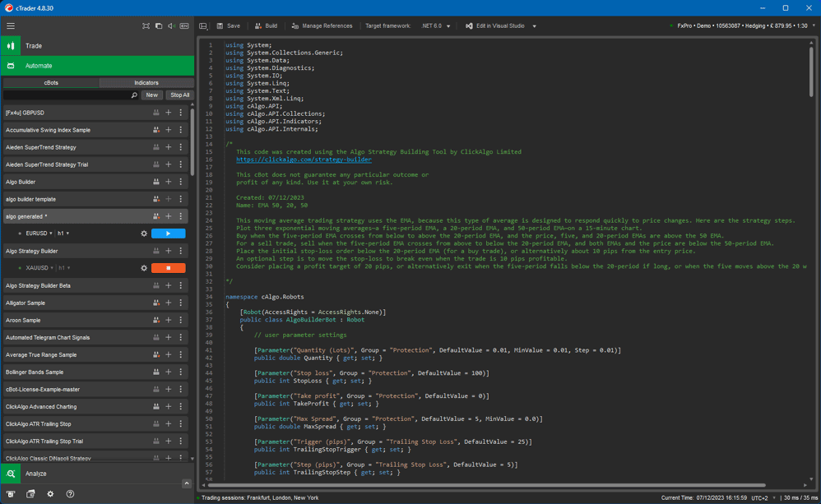Image resolution: width=821 pixels, height=504 pixels.
Task: Open options for algo builder template
Action: coord(181,199)
